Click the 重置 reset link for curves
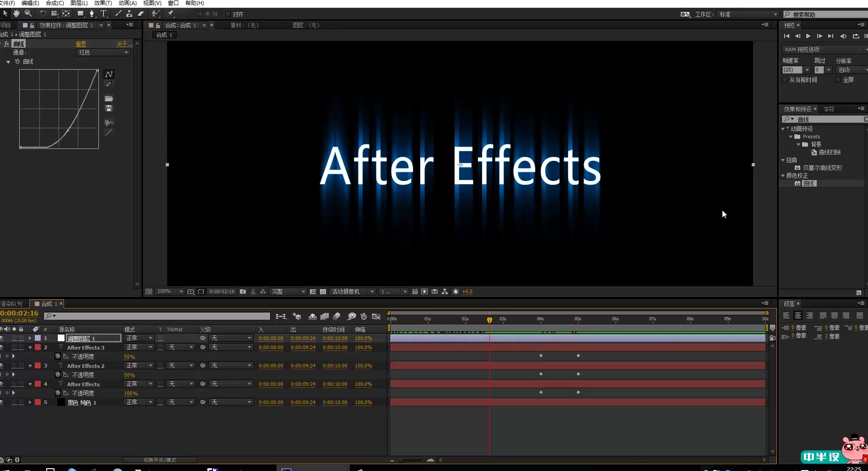The image size is (868, 471). click(x=81, y=44)
